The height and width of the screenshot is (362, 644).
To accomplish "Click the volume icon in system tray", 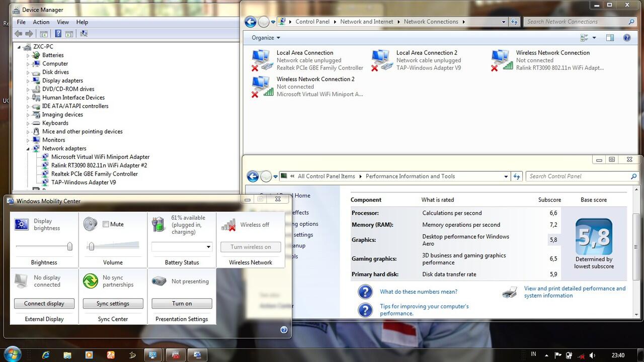I will (x=592, y=355).
